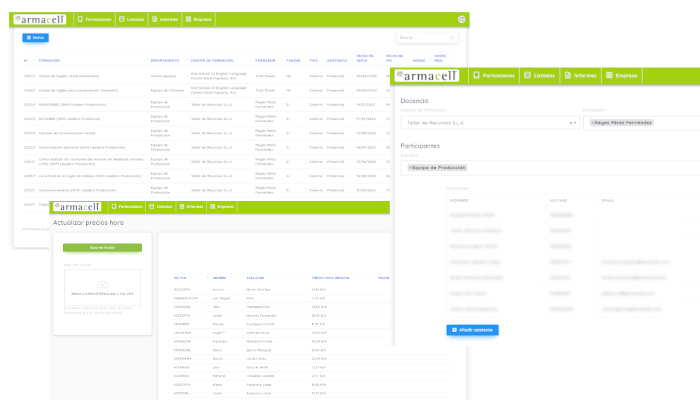Viewport: 700px width, 400px height.
Task: Click the armacell logo in the Docencia window
Action: (x=427, y=75)
